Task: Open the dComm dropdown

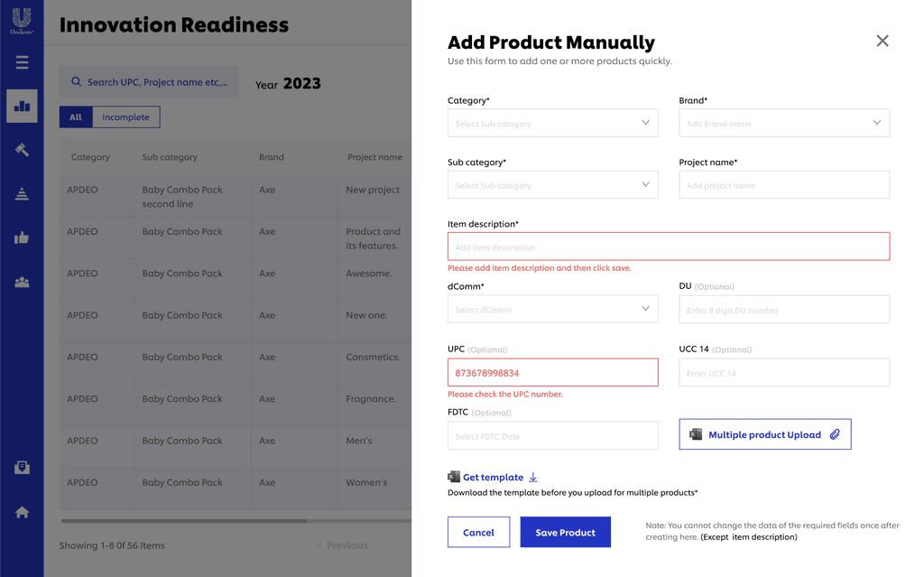Action: [553, 309]
